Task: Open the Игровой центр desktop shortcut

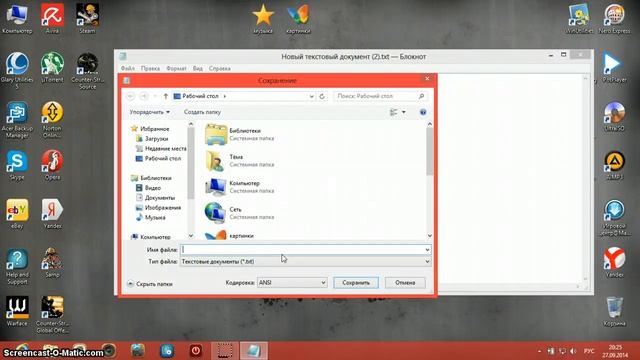Action: coord(614,217)
